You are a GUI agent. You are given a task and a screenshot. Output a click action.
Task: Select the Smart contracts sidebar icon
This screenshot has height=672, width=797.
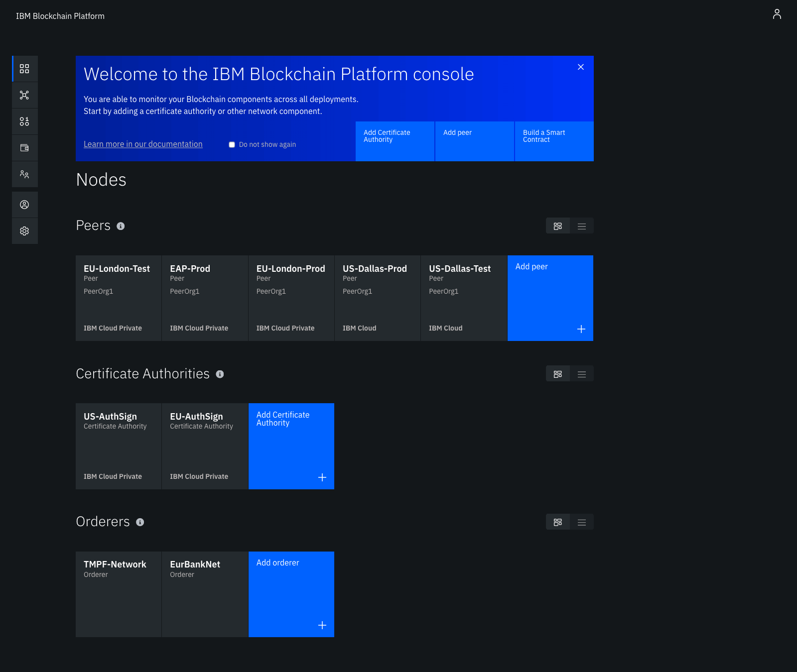pos(24,121)
